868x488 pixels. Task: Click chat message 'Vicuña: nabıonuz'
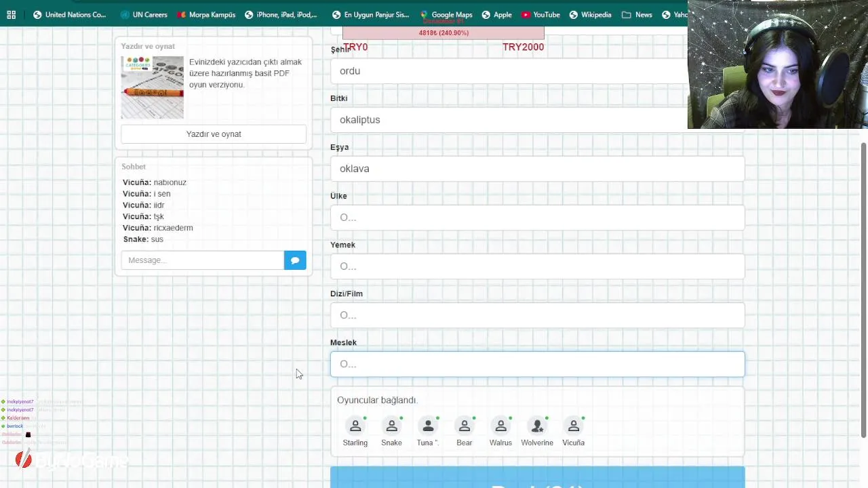(x=155, y=182)
